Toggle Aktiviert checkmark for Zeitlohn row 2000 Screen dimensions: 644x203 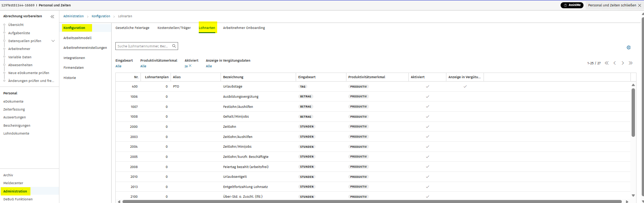pos(428,127)
